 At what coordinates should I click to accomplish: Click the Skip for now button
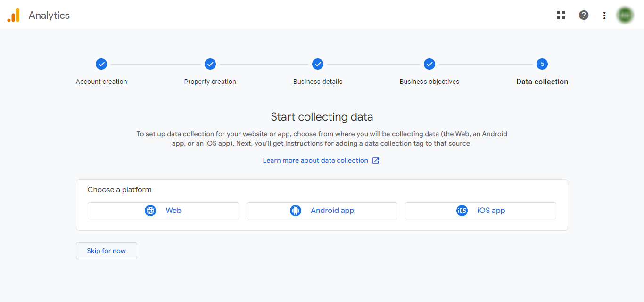106,250
